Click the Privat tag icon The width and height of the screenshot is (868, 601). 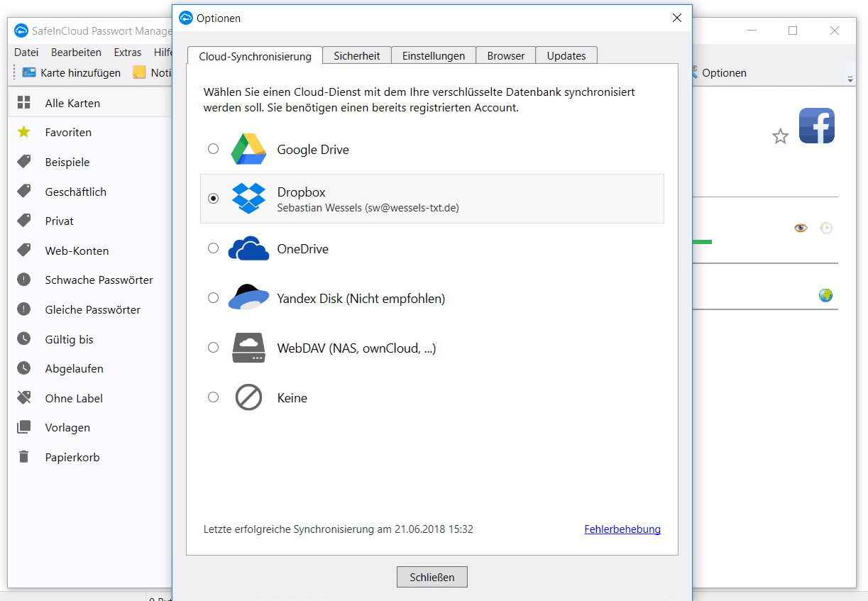tap(24, 221)
